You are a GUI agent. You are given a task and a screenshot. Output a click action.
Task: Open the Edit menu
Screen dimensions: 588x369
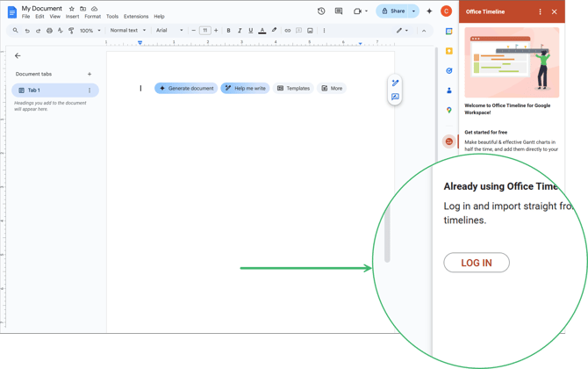click(x=39, y=17)
